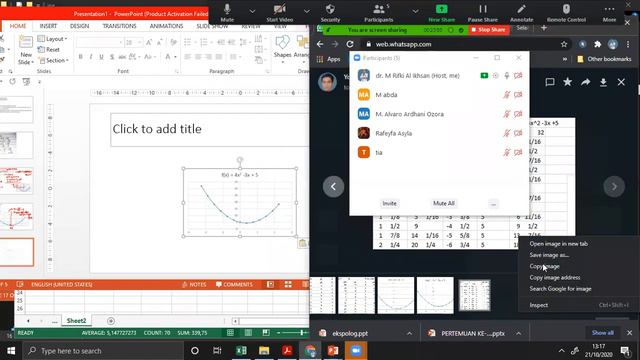Click Invite in Participants window
This screenshot has height=360, width=640.
pos(389,203)
